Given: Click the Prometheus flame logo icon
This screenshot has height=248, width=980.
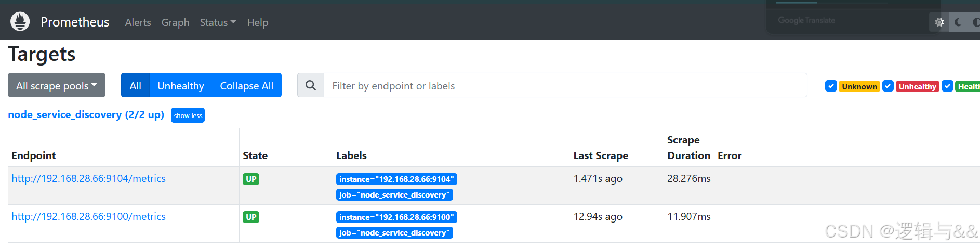Looking at the screenshot, I should click(x=20, y=21).
